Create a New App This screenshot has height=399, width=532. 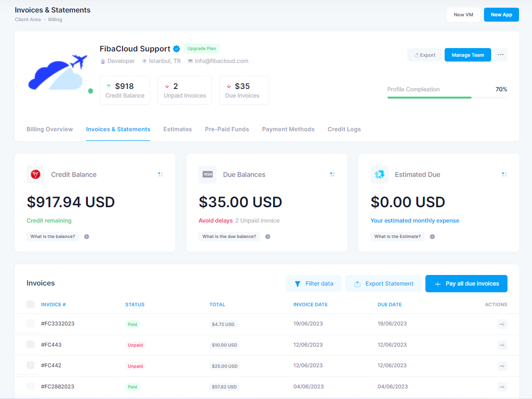click(x=501, y=14)
